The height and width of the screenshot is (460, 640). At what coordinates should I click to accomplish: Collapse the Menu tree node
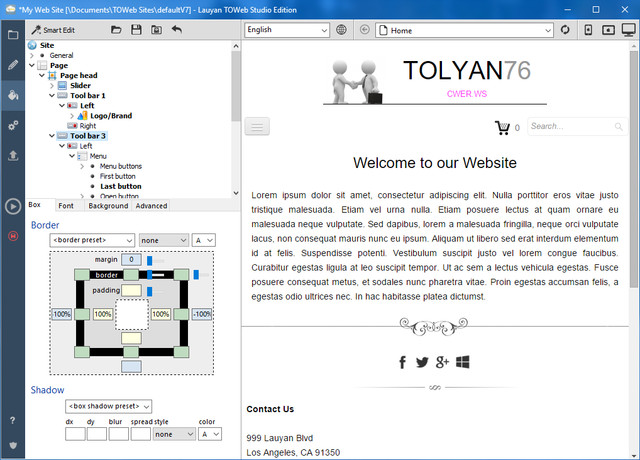(72, 156)
